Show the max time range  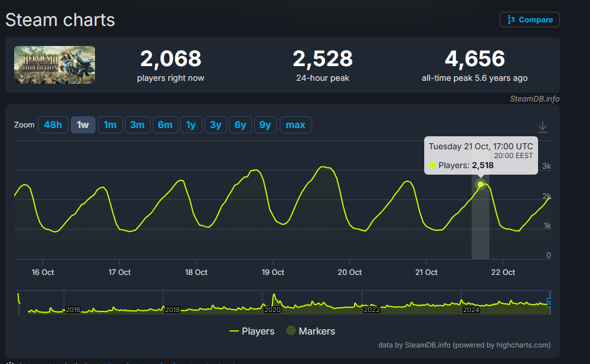coord(296,124)
